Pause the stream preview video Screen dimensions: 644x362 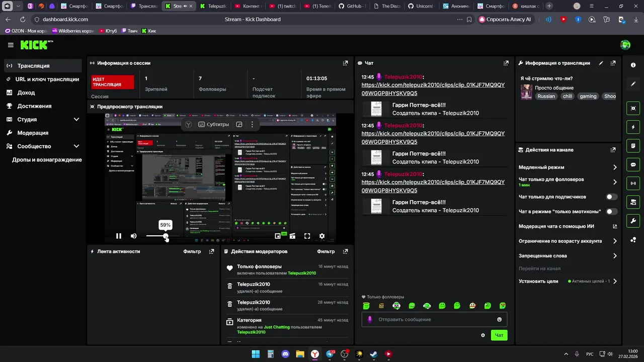pyautogui.click(x=119, y=236)
